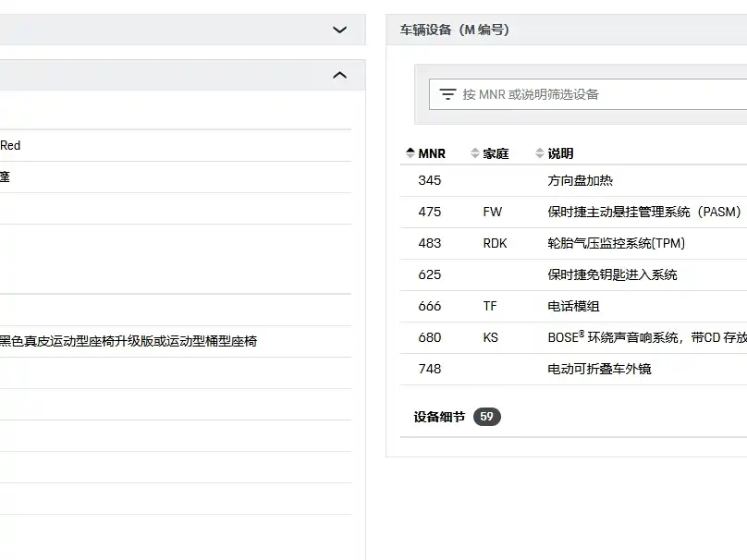Select MNR 475 cell
Image resolution: width=747 pixels, height=560 pixels.
tap(430, 212)
